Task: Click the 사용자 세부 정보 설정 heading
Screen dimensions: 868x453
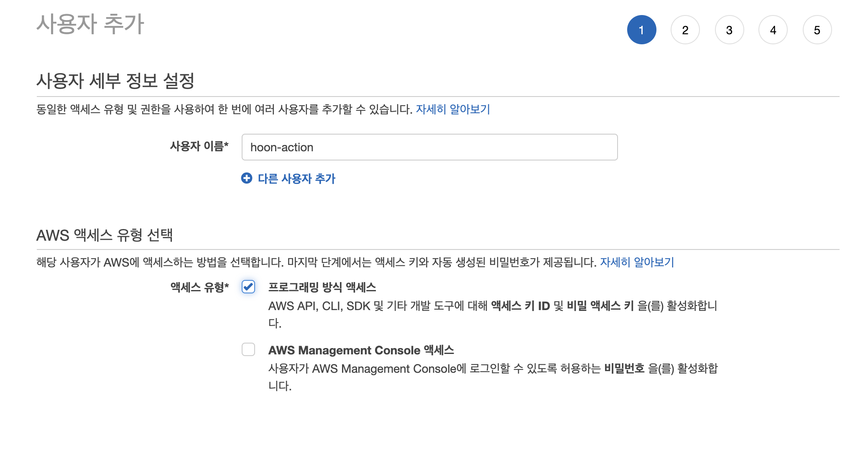Action: [x=115, y=81]
